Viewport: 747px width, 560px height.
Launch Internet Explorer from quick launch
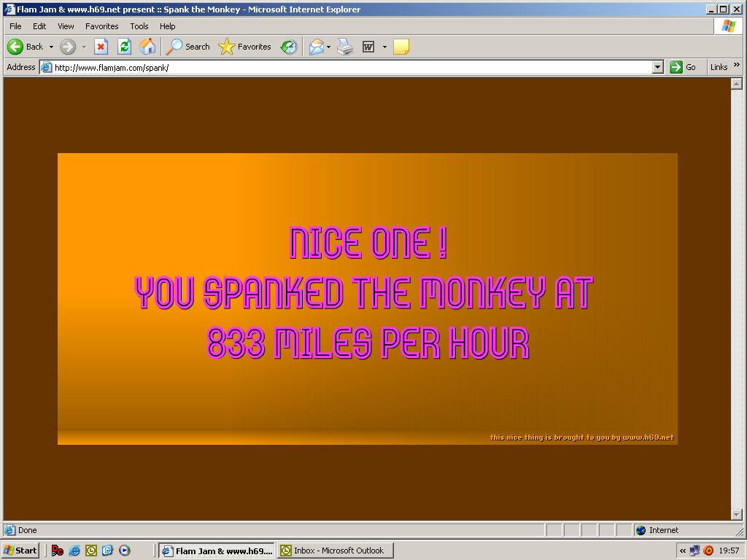click(x=74, y=551)
